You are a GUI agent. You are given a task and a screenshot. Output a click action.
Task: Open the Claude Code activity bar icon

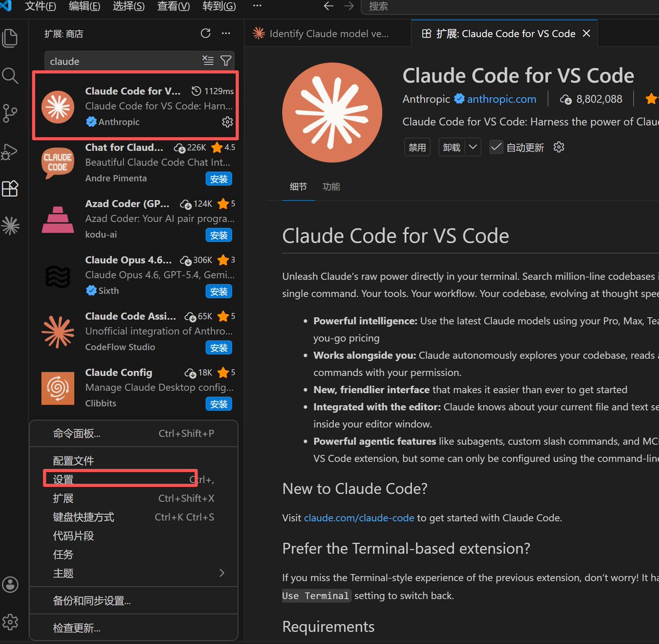click(10, 226)
